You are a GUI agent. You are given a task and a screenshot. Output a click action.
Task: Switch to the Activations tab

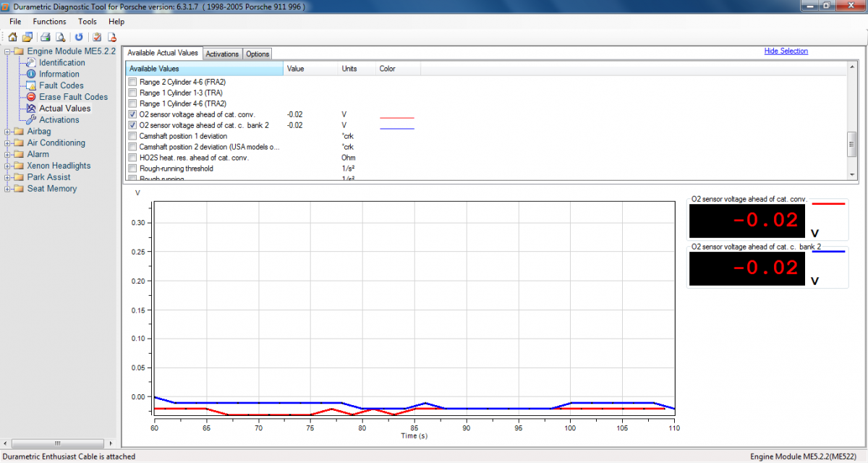(x=222, y=54)
